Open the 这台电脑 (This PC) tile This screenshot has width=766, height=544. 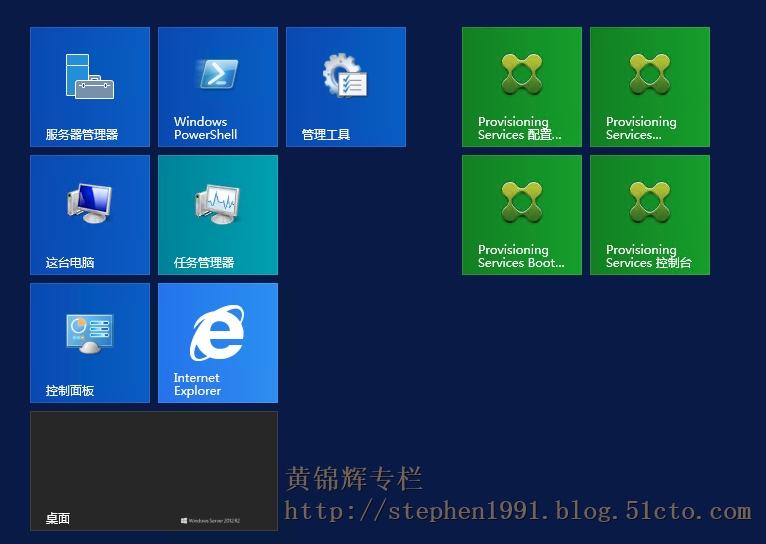pos(90,215)
